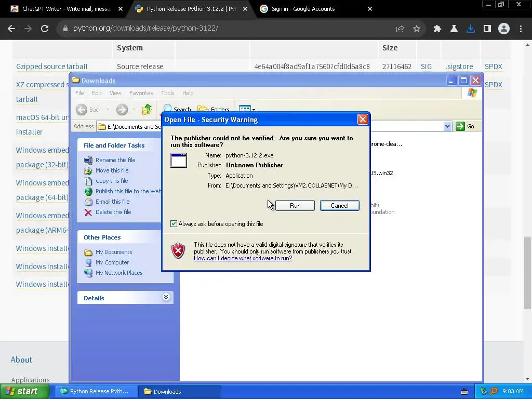Switch to Sign in - Google Accounts tab
This screenshot has height=399, width=532.
click(x=303, y=9)
